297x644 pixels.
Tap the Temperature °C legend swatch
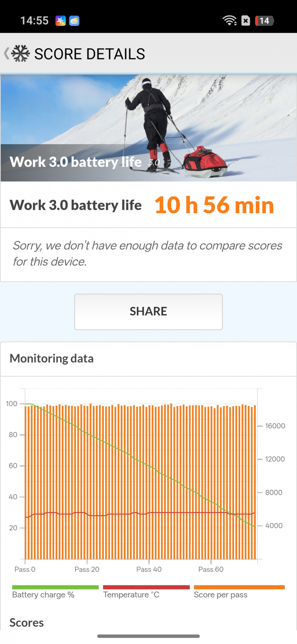coord(146,587)
